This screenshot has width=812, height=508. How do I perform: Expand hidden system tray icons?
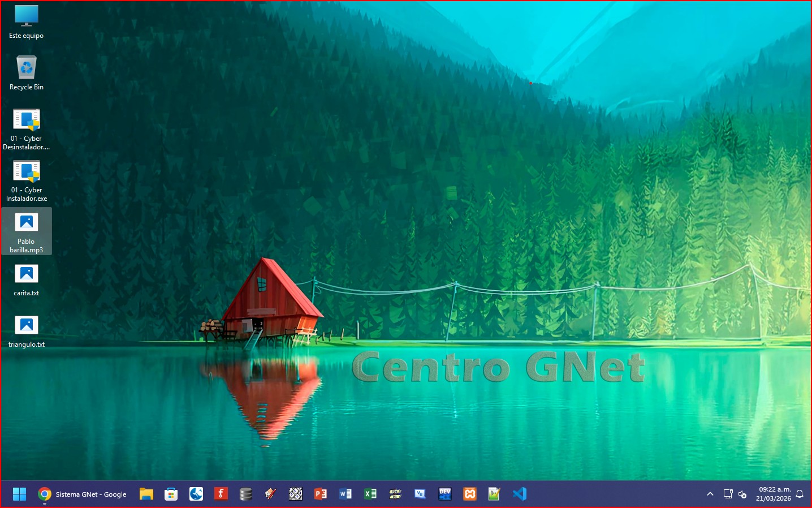[710, 494]
